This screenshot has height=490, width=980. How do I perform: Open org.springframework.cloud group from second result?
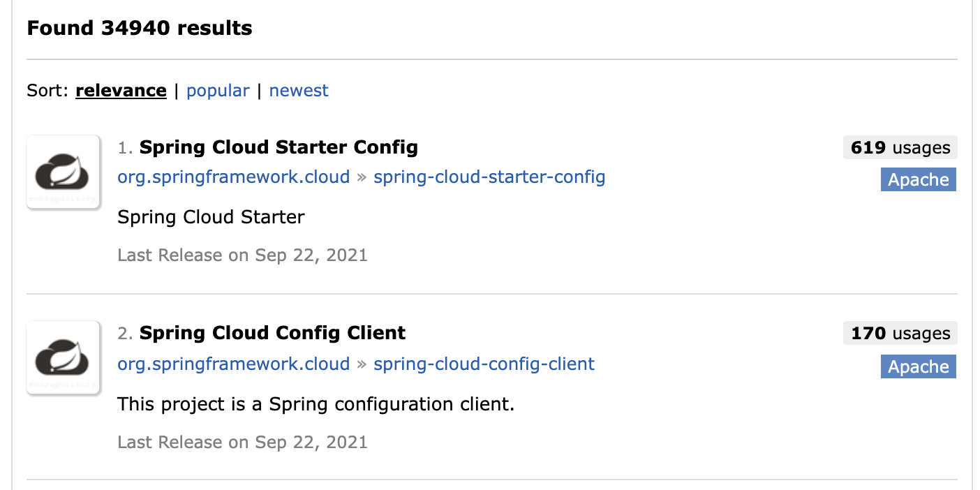pyautogui.click(x=233, y=364)
